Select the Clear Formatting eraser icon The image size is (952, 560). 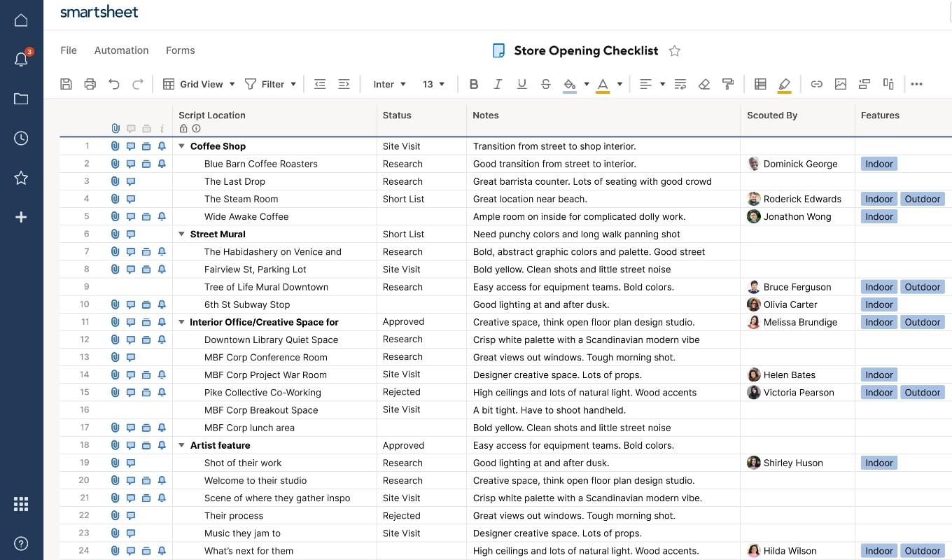704,84
